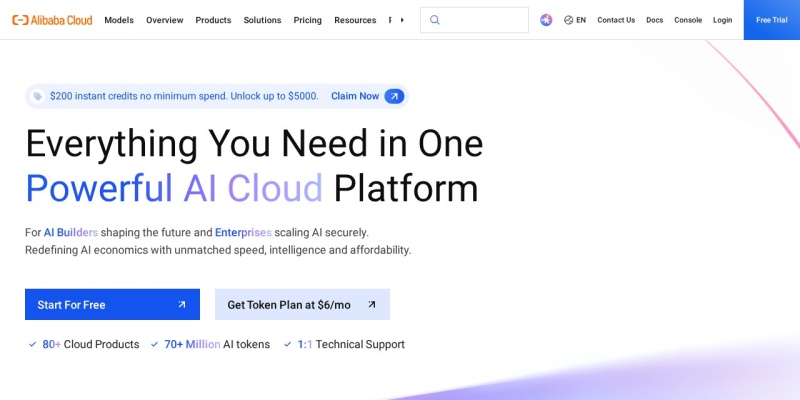Viewport: 800px width, 400px height.
Task: Go to Resources in the top navigation
Action: tap(355, 20)
